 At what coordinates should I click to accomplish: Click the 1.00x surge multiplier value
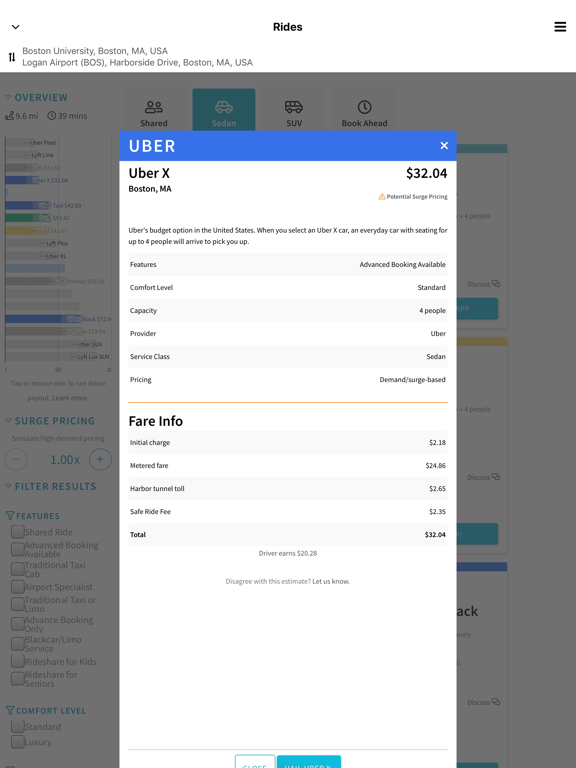(x=65, y=459)
